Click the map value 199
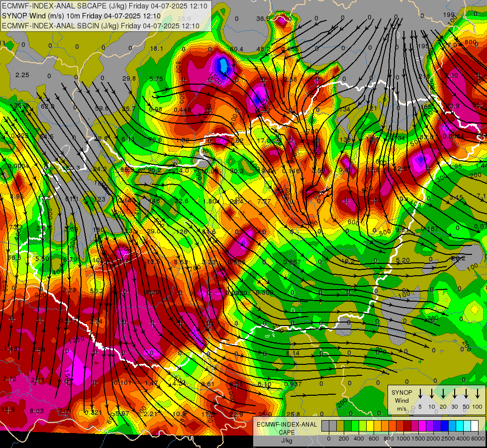Viewport: 487px width, 448px height. (449, 14)
